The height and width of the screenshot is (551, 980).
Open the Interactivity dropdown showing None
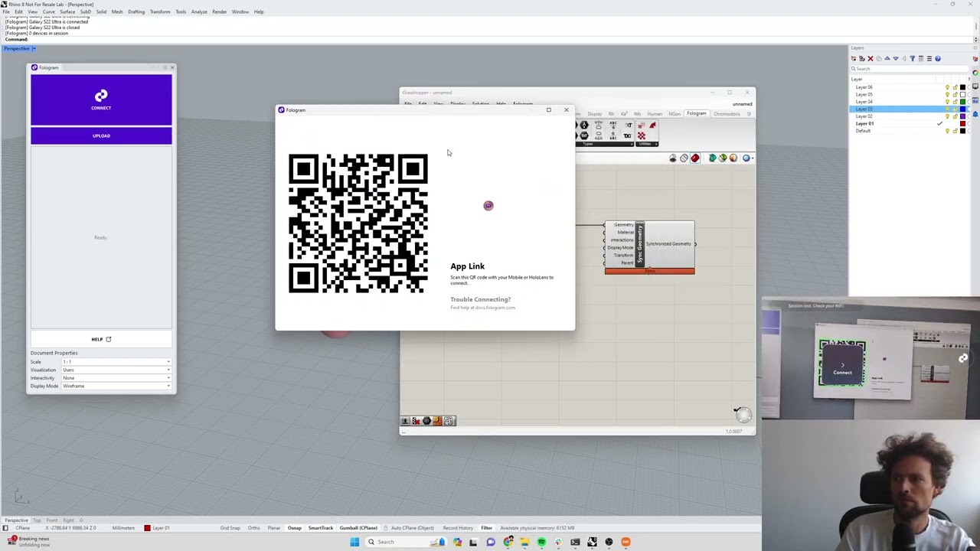point(116,378)
